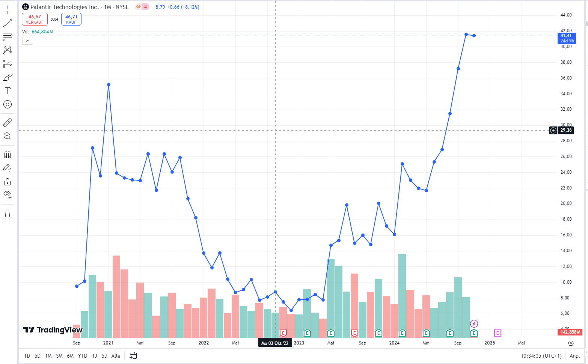588x364 pixels.
Task: Toggle stay in drawing mode
Action: click(8, 168)
